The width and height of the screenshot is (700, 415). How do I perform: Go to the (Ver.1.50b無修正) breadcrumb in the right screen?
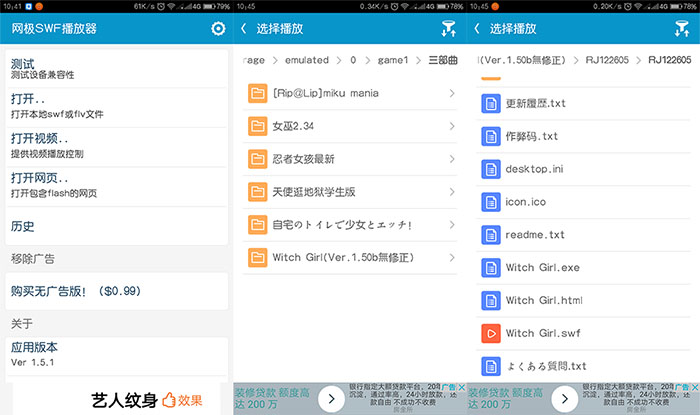click(521, 60)
